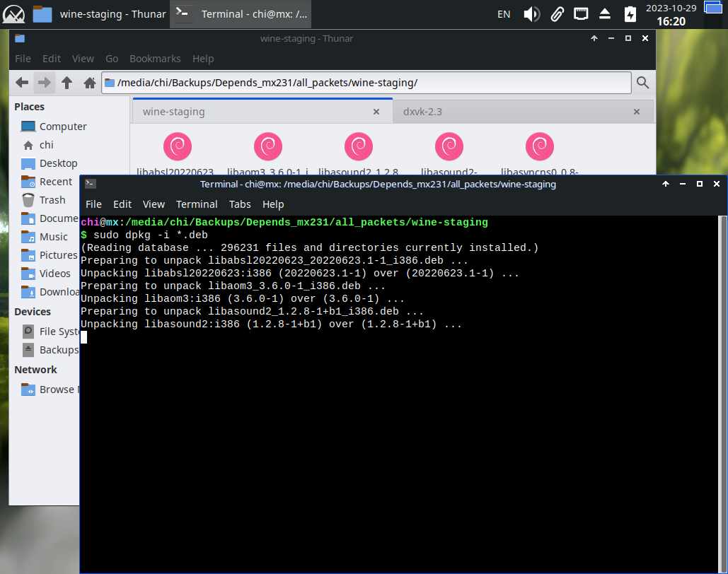Open Terminal Tabs menu

(240, 204)
